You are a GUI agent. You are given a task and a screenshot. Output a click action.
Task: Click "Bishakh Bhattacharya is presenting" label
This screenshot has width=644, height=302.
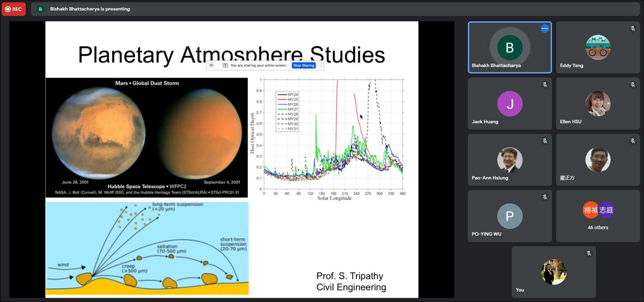[x=90, y=9]
